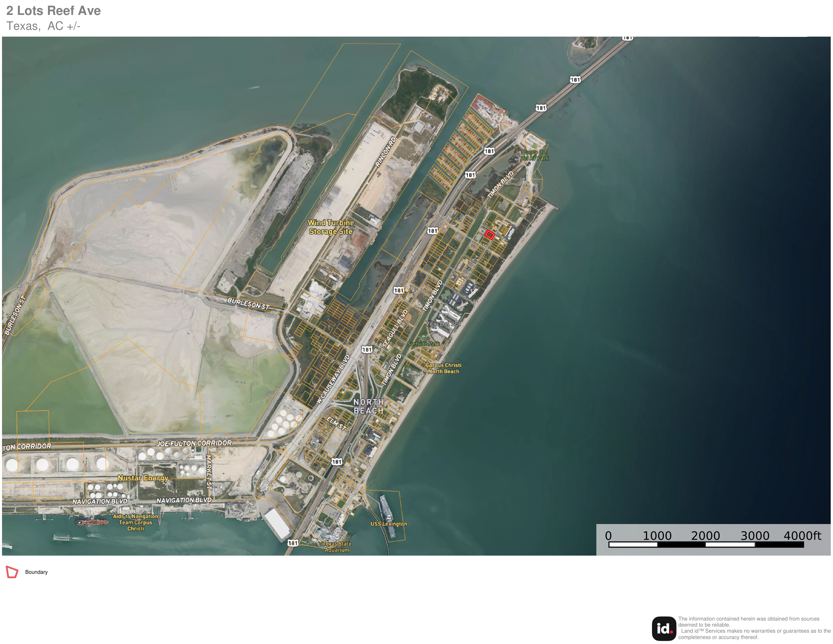Click the map scale bar

(706, 544)
